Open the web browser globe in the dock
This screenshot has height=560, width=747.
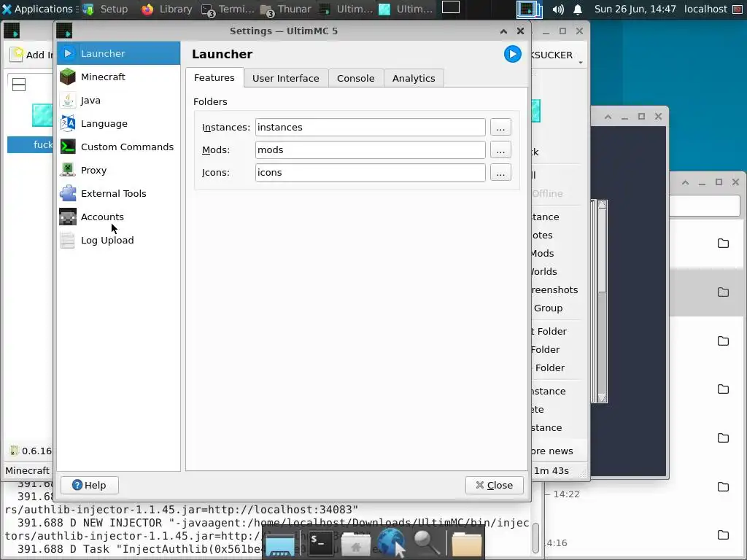tap(392, 542)
